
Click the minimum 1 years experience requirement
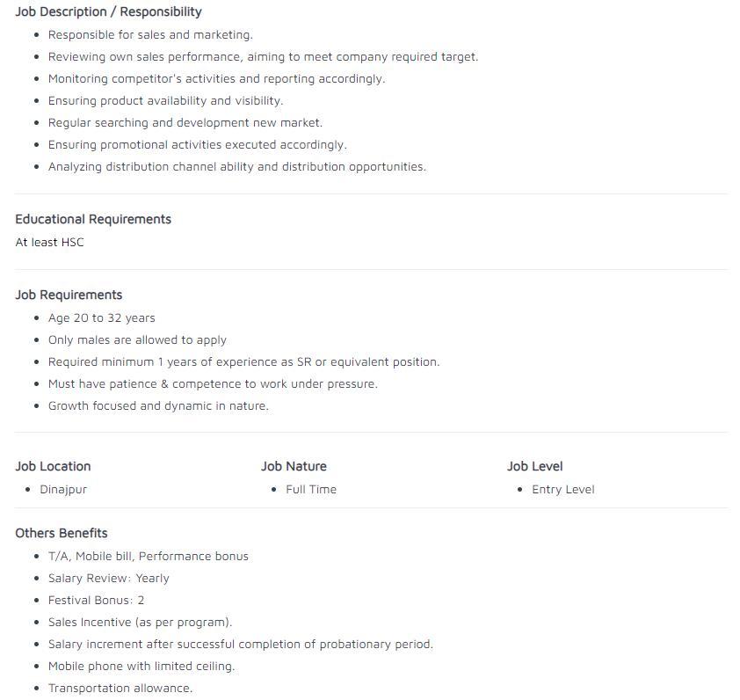click(x=244, y=362)
